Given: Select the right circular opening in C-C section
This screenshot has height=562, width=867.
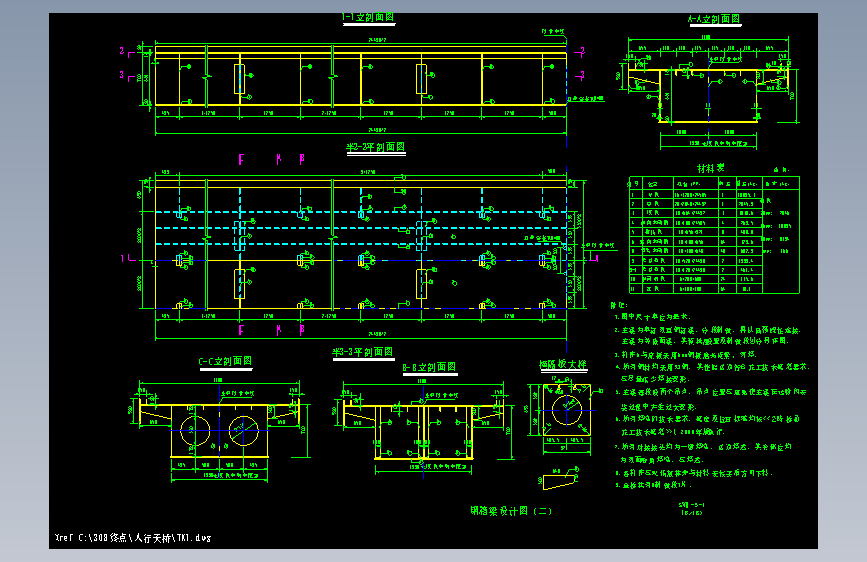Looking at the screenshot, I should click(244, 431).
